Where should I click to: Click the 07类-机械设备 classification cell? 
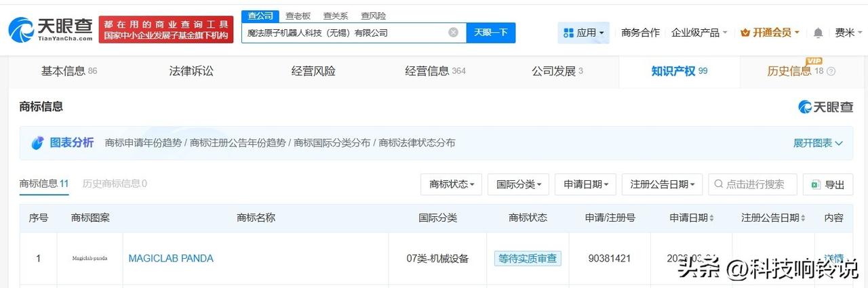tap(437, 258)
